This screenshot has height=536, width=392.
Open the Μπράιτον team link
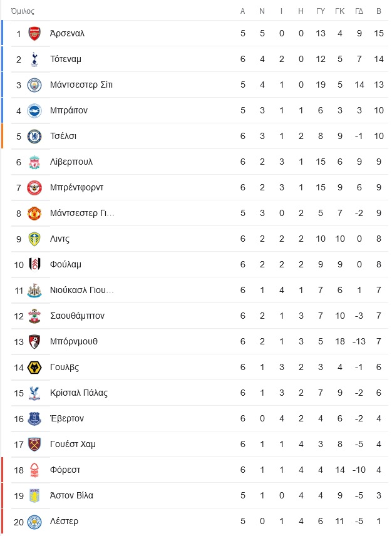coord(69,110)
